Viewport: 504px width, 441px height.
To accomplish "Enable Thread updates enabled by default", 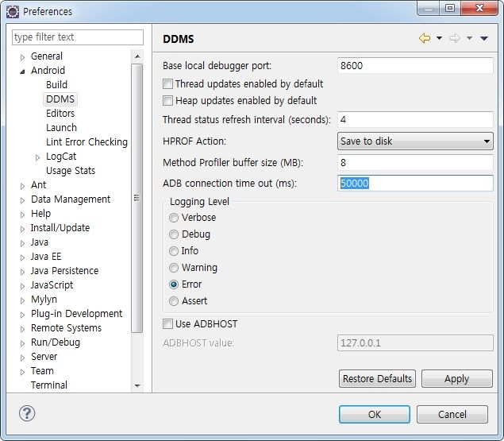I will click(167, 84).
